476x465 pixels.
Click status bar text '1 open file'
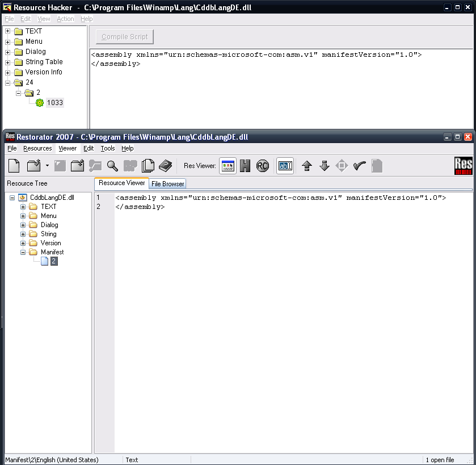tap(440, 460)
